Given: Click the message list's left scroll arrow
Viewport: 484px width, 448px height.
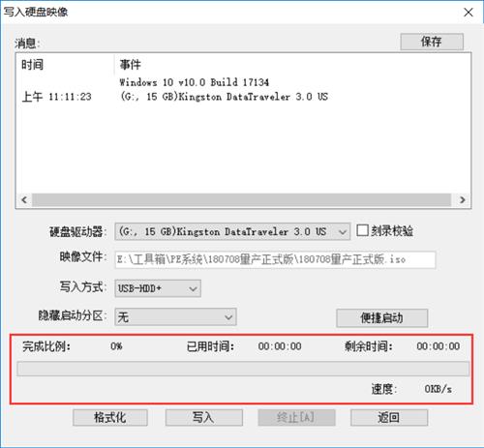Looking at the screenshot, I should click(x=24, y=199).
